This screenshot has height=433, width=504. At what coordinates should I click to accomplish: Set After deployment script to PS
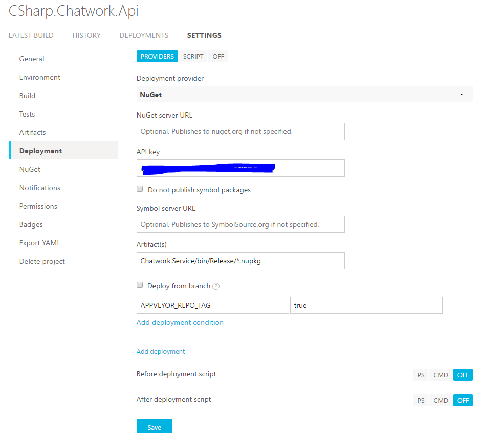click(x=421, y=401)
